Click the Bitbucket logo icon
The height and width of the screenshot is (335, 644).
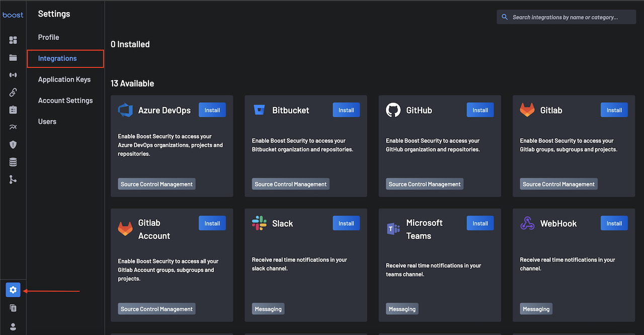pos(259,110)
